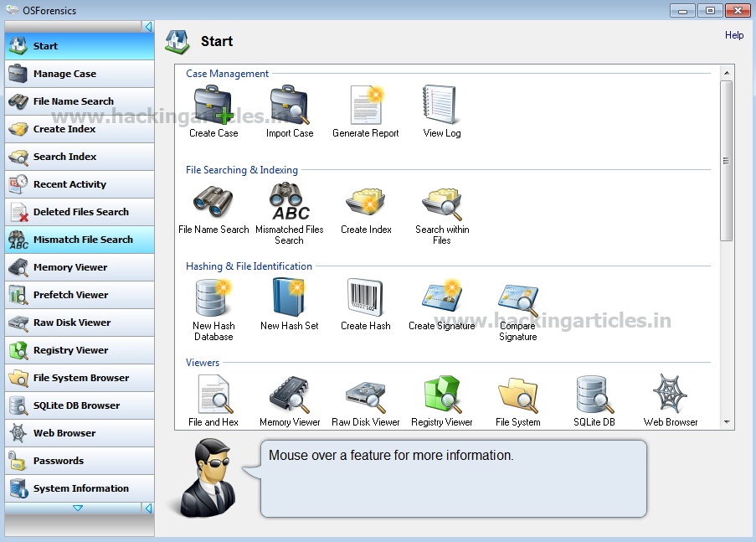This screenshot has height=542, width=756.
Task: Open the Help link
Action: tap(734, 34)
